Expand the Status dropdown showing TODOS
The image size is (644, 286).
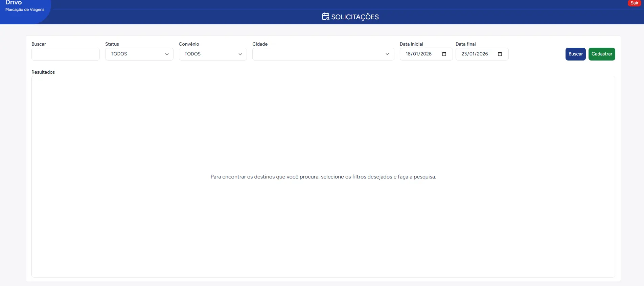(x=139, y=54)
